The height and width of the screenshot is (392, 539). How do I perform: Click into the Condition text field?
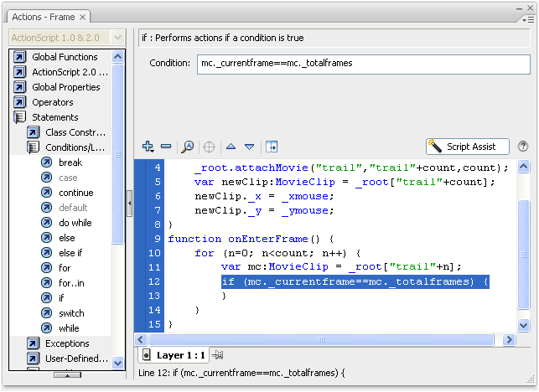pos(363,64)
